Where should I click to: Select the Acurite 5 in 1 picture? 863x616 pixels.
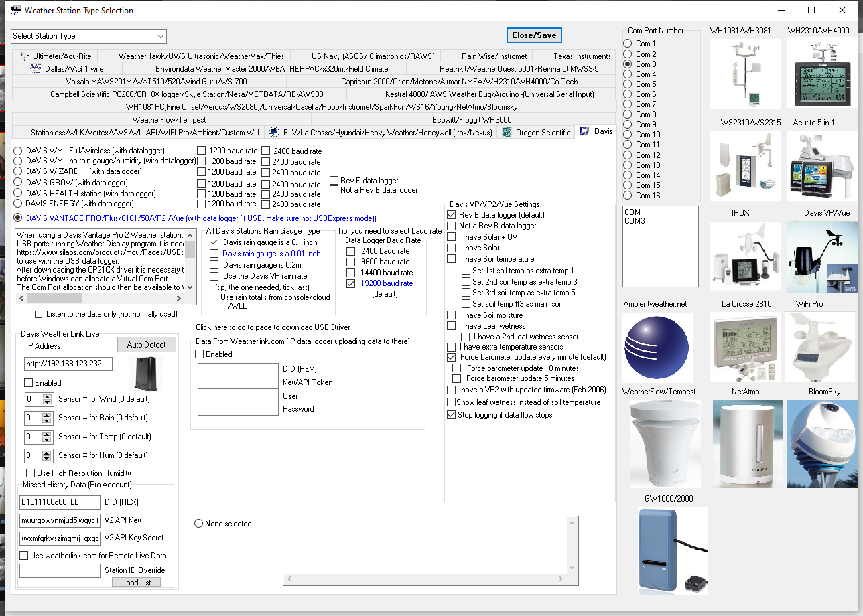(822, 165)
